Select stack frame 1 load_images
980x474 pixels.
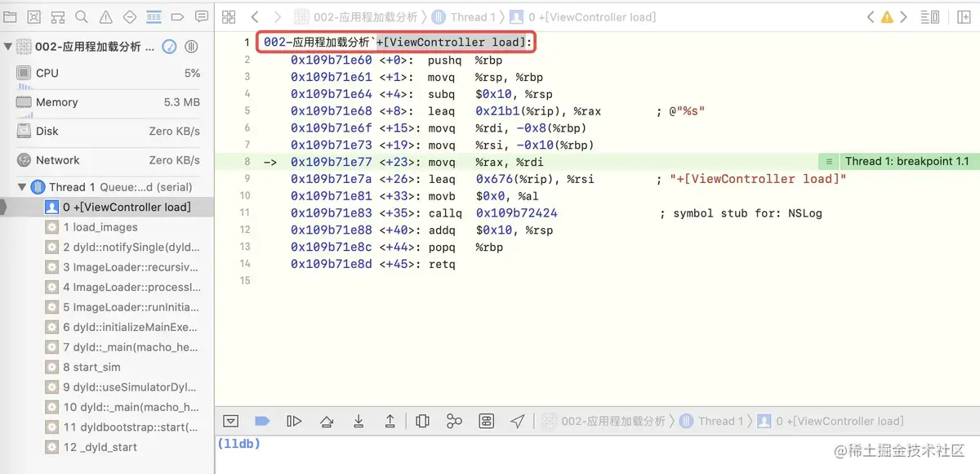[107, 227]
